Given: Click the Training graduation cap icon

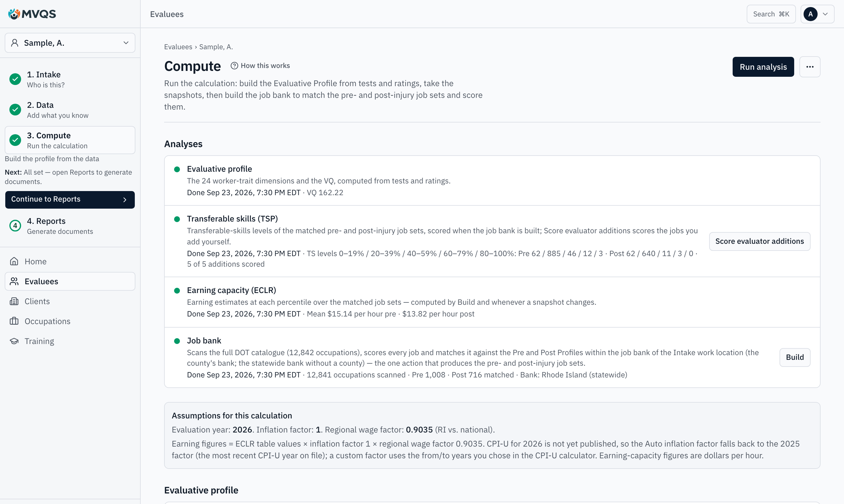Looking at the screenshot, I should (14, 341).
